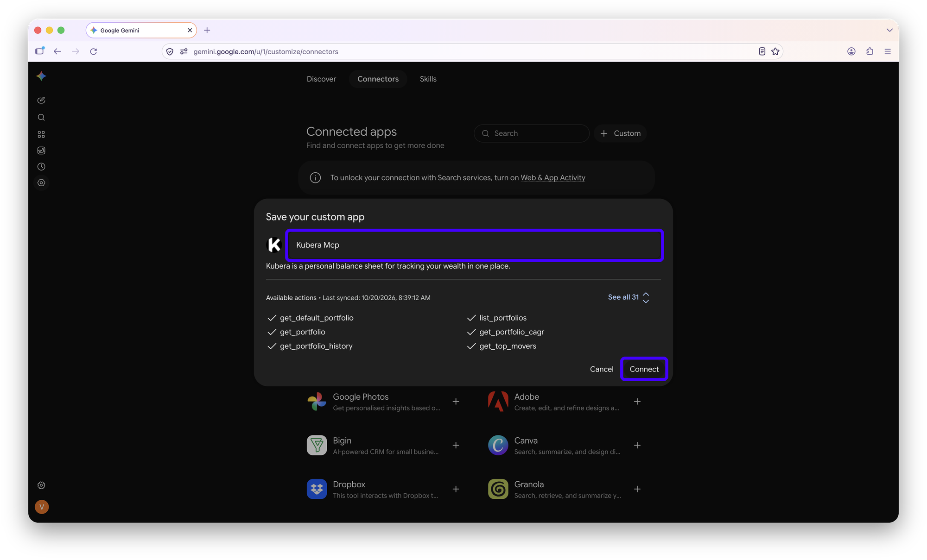Bookmark this page with the star icon

775,51
